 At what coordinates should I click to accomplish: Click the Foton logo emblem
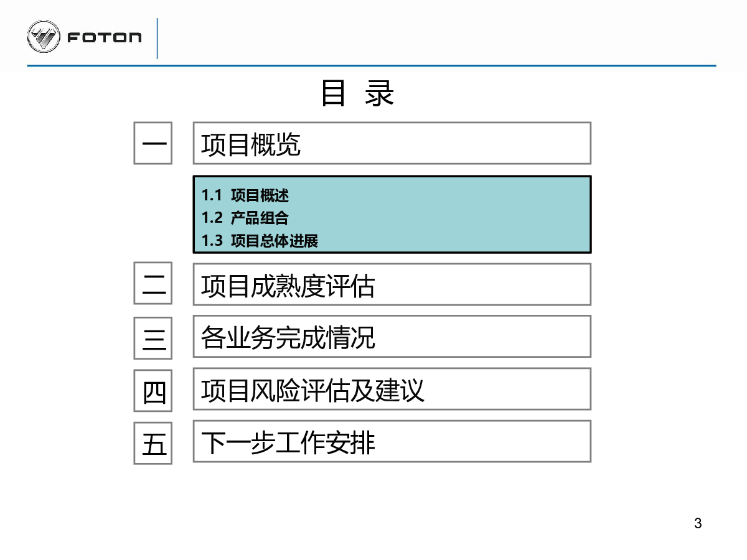[x=44, y=37]
